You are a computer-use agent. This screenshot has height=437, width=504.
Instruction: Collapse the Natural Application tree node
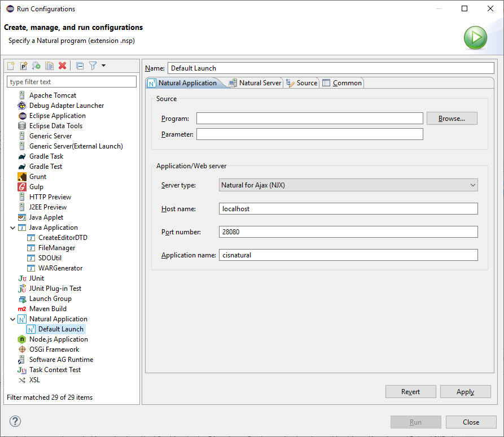click(12, 318)
